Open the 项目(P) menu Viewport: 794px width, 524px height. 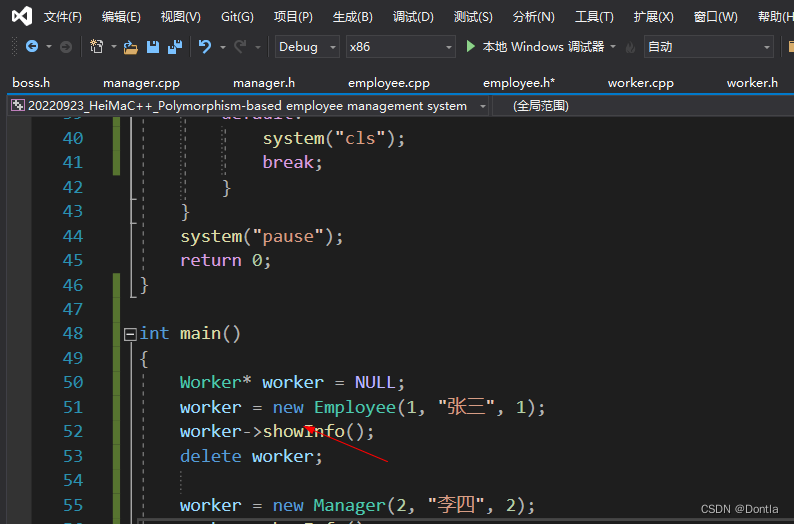293,17
